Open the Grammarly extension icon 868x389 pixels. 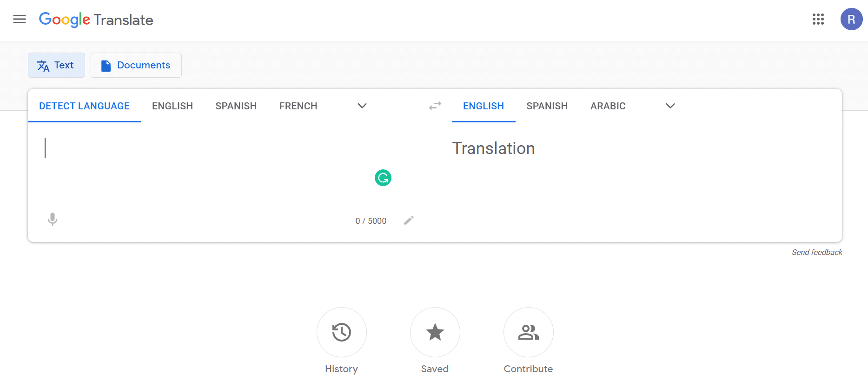[383, 178]
